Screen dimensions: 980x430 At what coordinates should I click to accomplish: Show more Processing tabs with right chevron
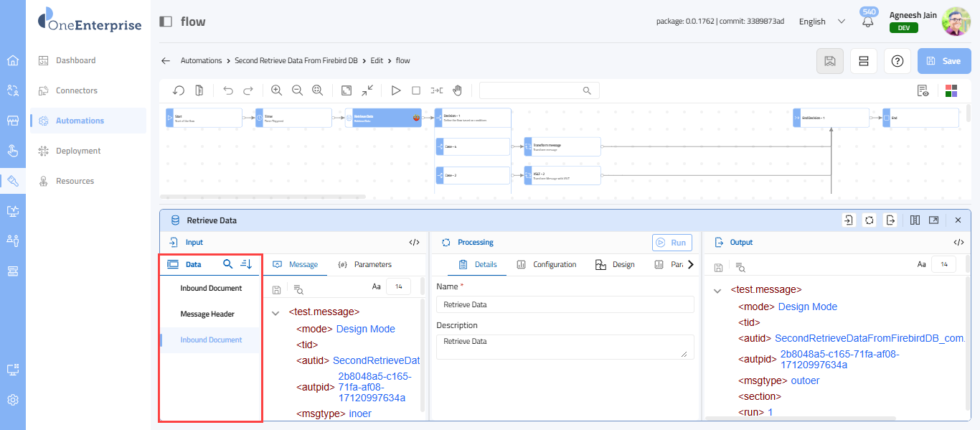[690, 265]
